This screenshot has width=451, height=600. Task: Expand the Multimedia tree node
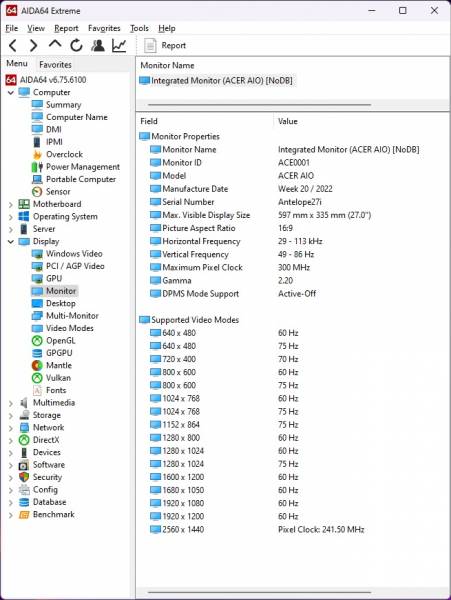[11, 403]
